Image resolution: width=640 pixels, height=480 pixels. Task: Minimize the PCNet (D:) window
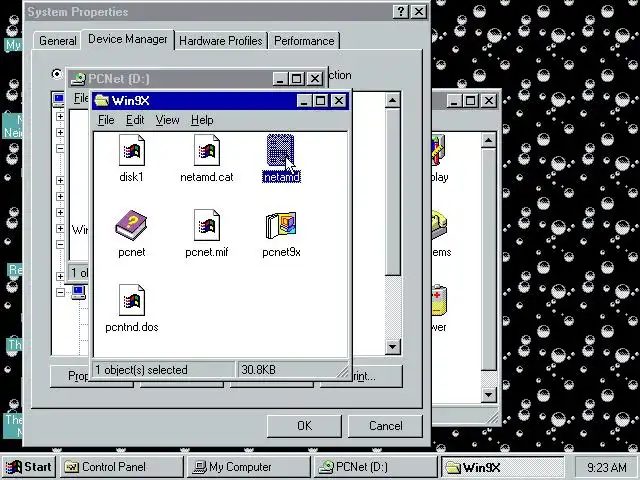tap(280, 78)
